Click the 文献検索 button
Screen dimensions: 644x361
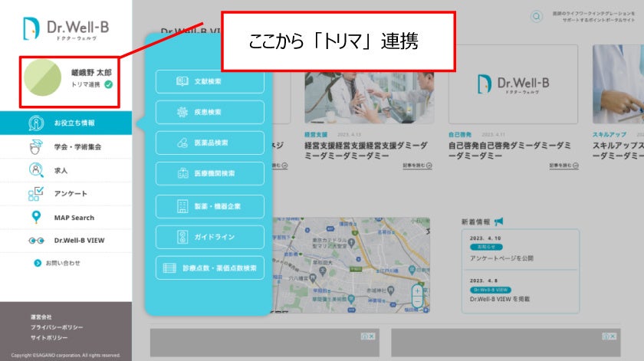[210, 81]
